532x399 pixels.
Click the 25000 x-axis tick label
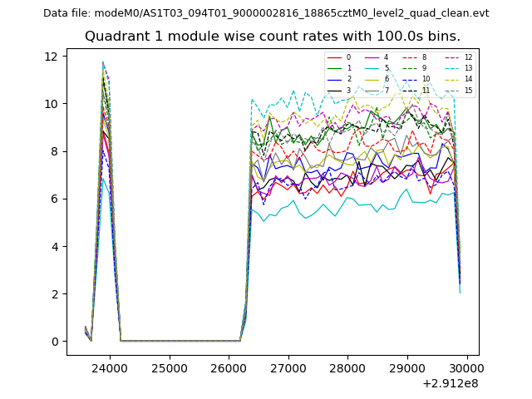[x=170, y=367]
